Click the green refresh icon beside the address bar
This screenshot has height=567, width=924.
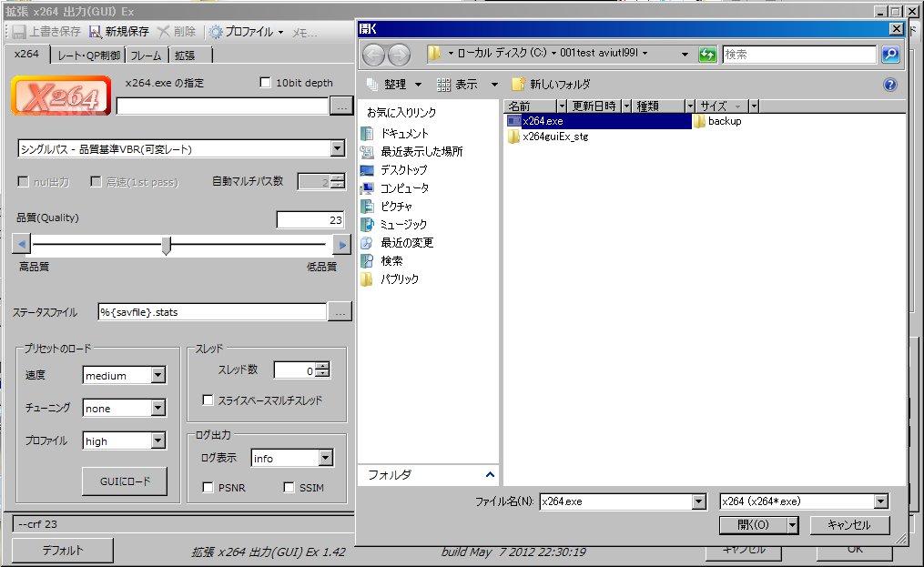point(707,55)
